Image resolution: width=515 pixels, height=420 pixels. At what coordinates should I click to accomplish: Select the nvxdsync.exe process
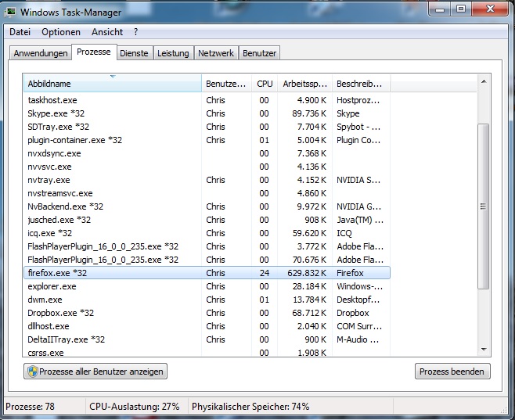pos(207,153)
